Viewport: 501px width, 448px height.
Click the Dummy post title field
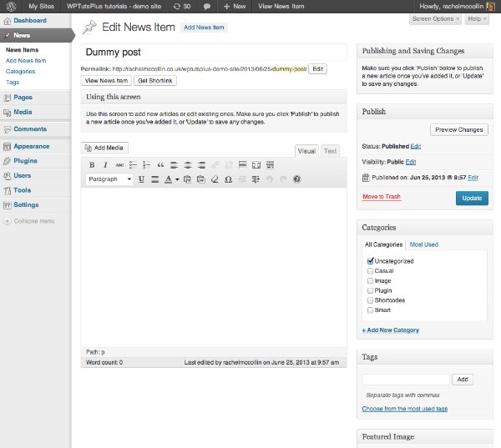(x=214, y=52)
